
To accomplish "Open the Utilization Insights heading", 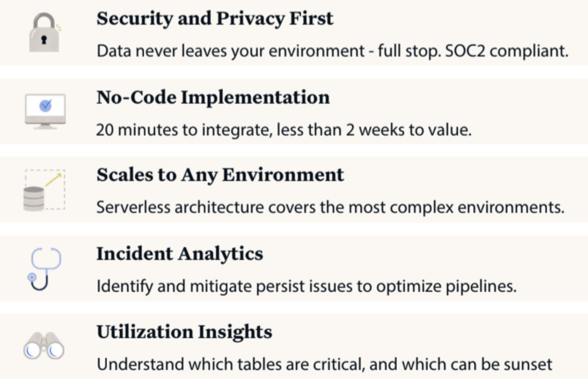I will pyautogui.click(x=184, y=332).
